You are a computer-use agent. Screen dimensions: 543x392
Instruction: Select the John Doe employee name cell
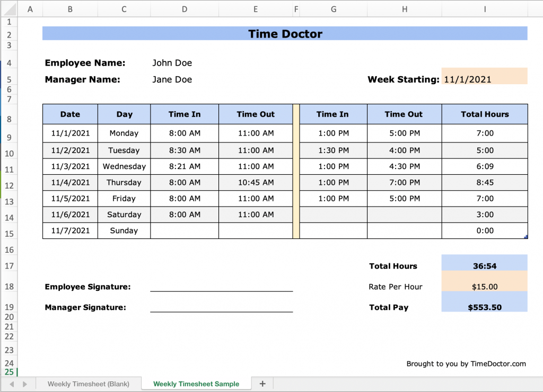[172, 63]
